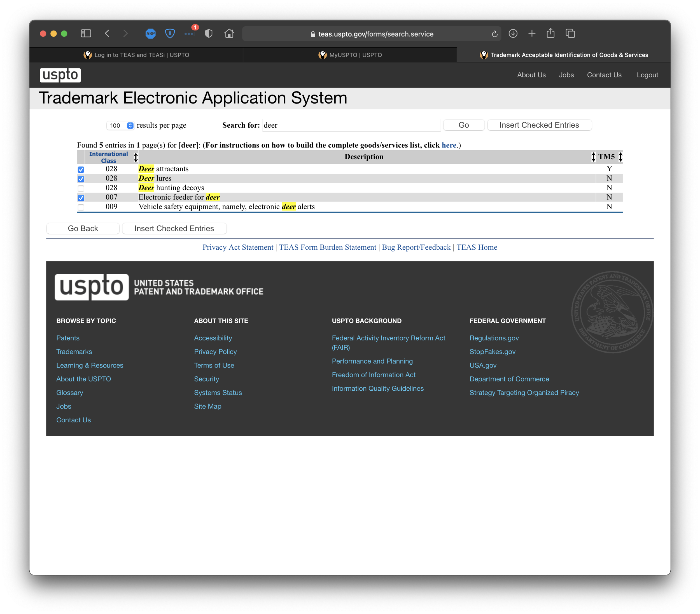
Task: Click the International Class column header
Action: (x=109, y=157)
